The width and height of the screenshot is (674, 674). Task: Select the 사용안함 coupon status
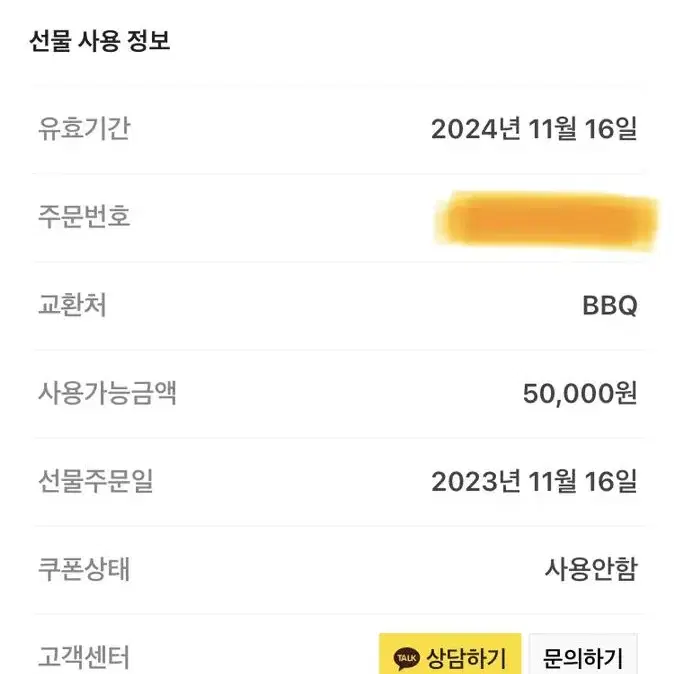tap(591, 569)
